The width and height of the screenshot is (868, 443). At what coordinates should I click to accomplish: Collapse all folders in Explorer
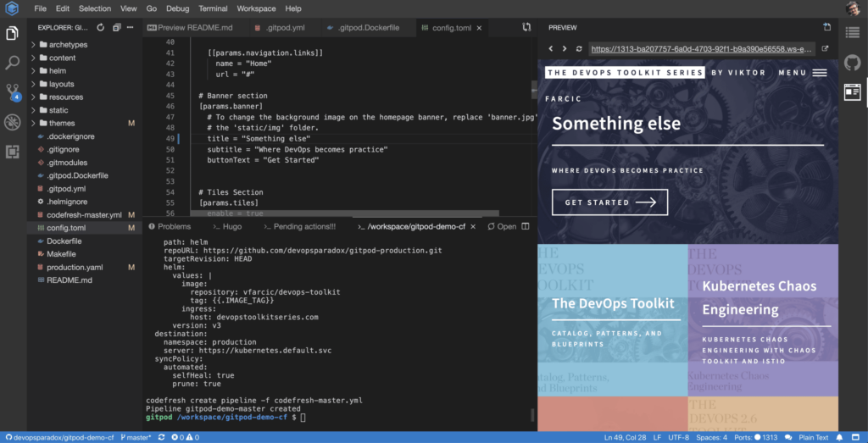(x=116, y=27)
